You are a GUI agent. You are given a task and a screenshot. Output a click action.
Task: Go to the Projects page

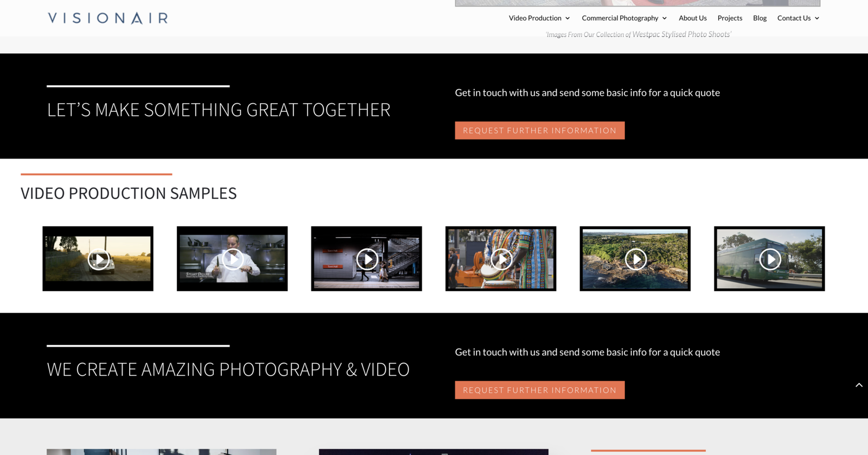730,18
